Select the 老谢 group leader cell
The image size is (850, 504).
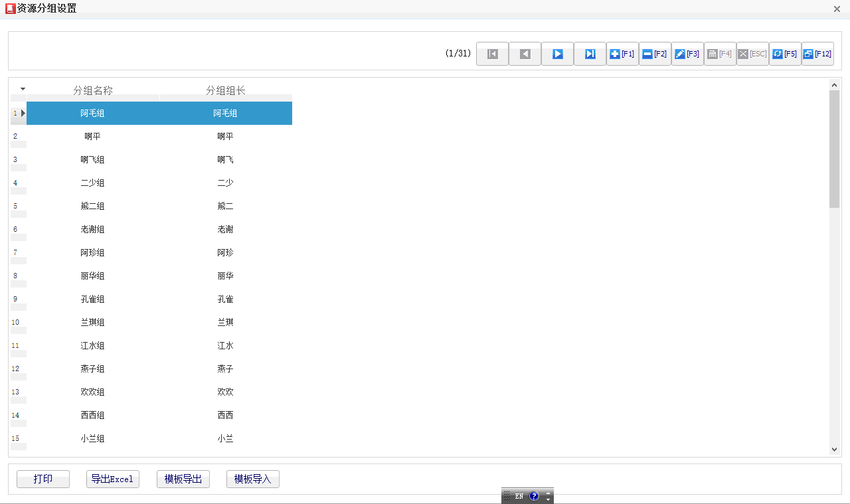226,229
